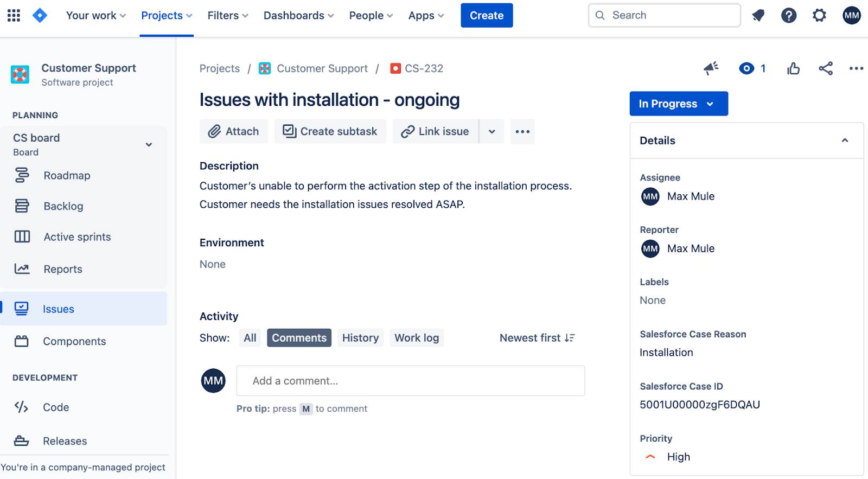Image resolution: width=868 pixels, height=479 pixels.
Task: Open the Customer Support breadcrumb link
Action: (x=322, y=68)
